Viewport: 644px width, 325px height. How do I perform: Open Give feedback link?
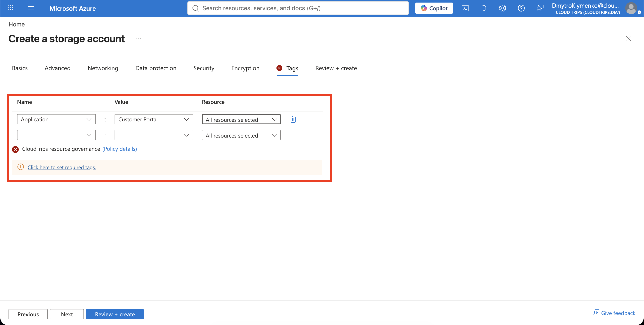tap(614, 313)
